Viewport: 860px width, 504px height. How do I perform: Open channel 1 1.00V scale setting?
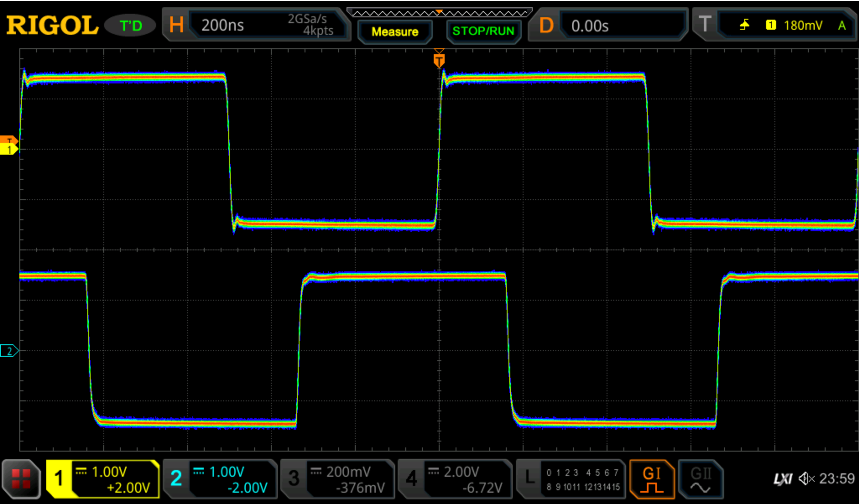click(109, 472)
